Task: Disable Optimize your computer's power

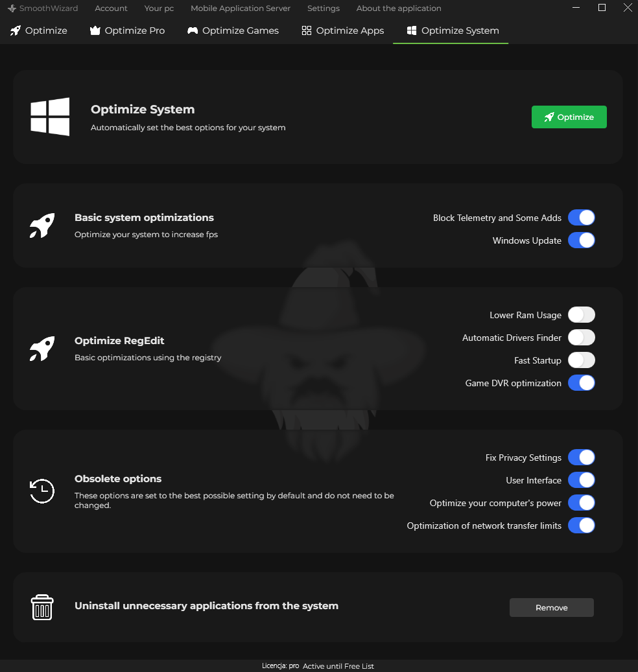Action: pos(582,503)
